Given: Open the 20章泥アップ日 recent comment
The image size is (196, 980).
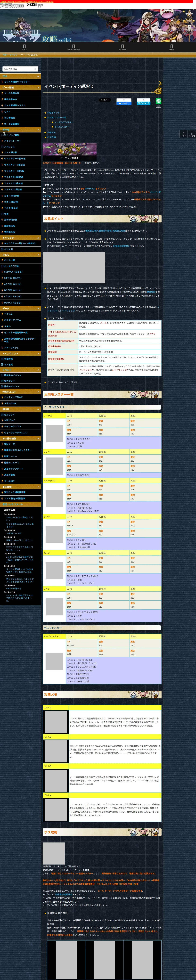Looking at the screenshot, I should (x=13, y=533).
